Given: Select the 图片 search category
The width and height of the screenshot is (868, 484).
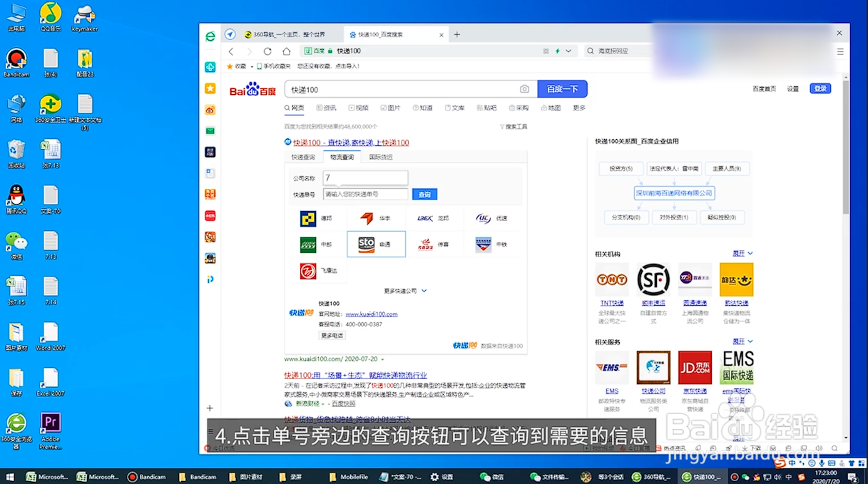Looking at the screenshot, I should pos(390,108).
